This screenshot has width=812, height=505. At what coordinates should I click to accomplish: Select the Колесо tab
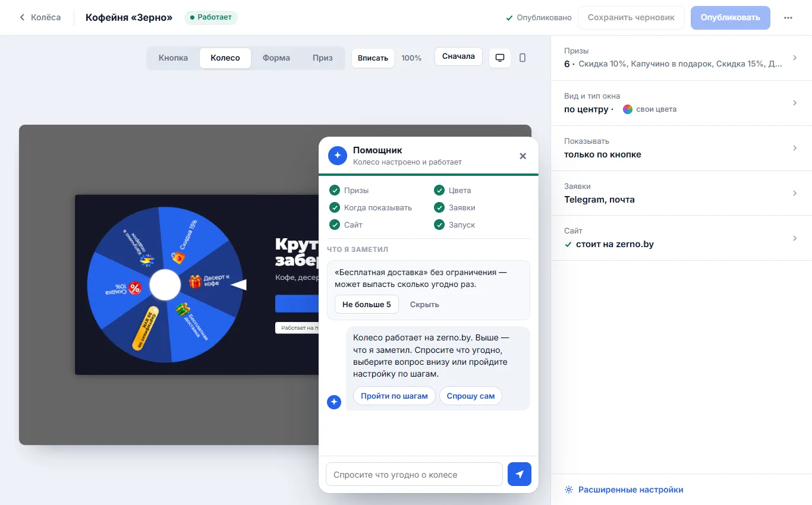pos(225,58)
